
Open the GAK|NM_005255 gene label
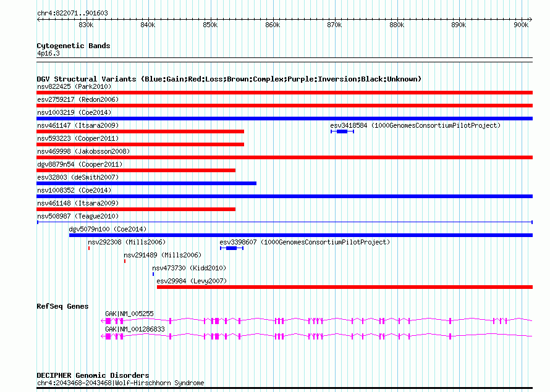[129, 314]
